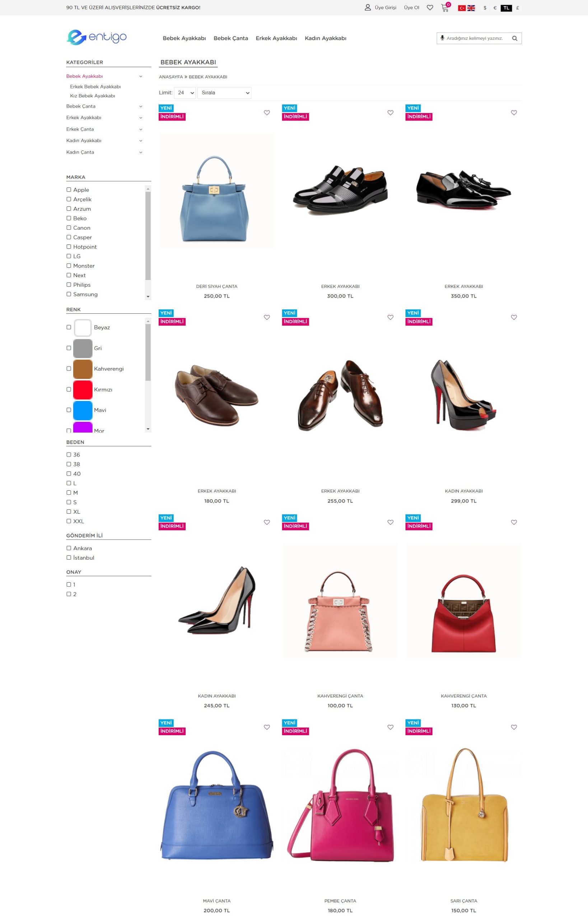Switch language with the UK flag icon
Image resolution: width=588 pixels, height=919 pixels.
click(471, 8)
